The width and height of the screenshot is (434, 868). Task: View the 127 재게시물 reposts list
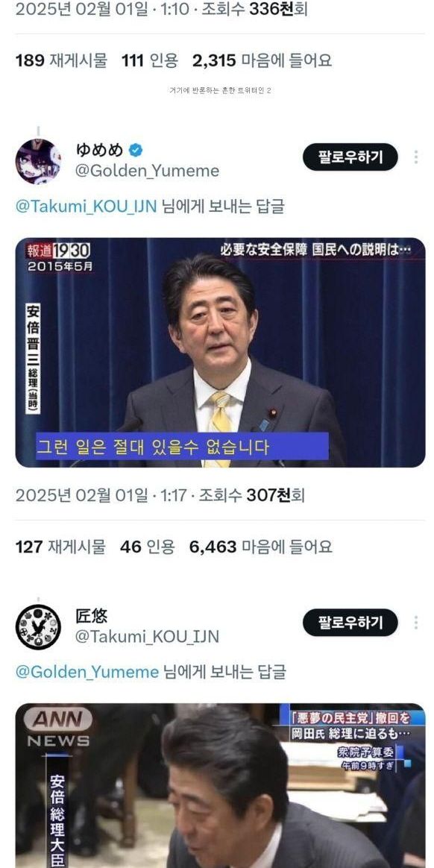(x=60, y=547)
